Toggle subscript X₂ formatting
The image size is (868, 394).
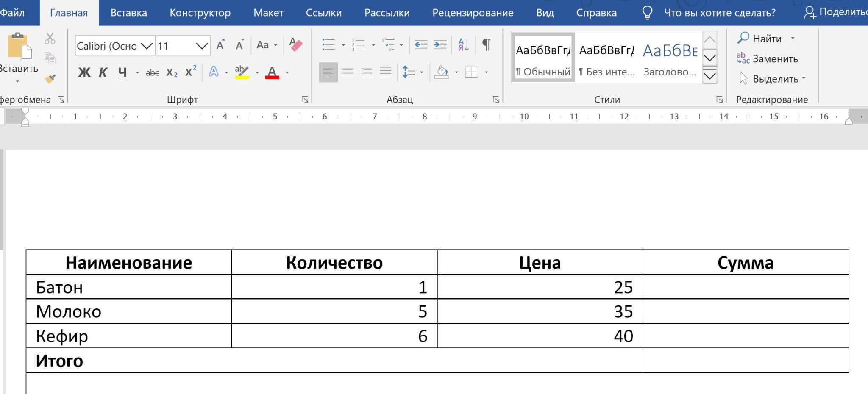pos(172,72)
